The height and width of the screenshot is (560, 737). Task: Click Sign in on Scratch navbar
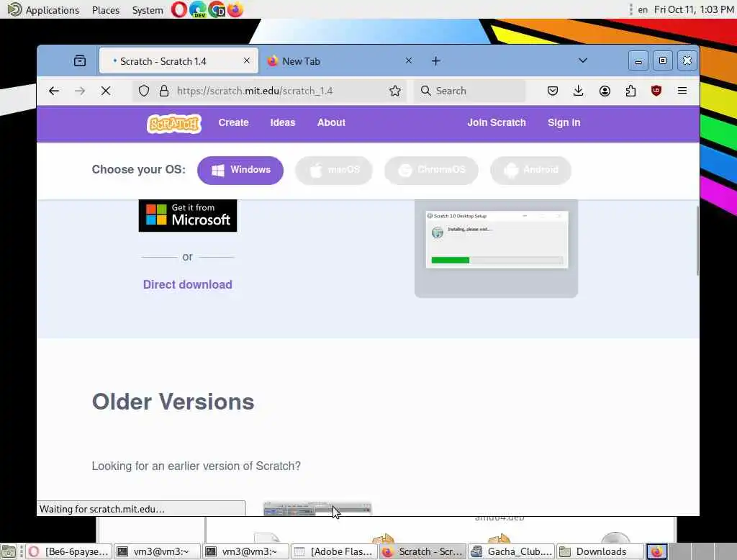coord(564,122)
